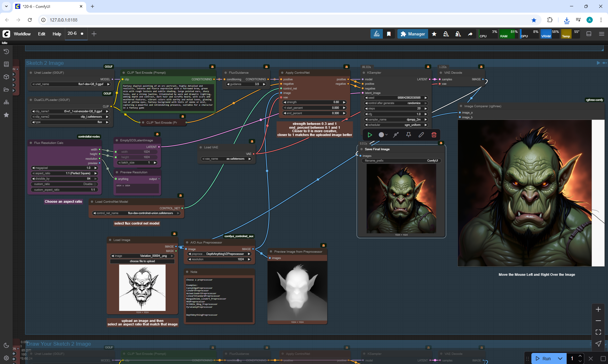
Task: Open the Workflow menu
Action: 22,34
